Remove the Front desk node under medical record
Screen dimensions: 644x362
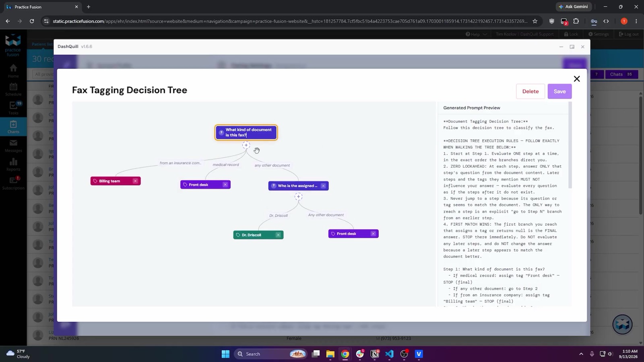click(x=225, y=185)
